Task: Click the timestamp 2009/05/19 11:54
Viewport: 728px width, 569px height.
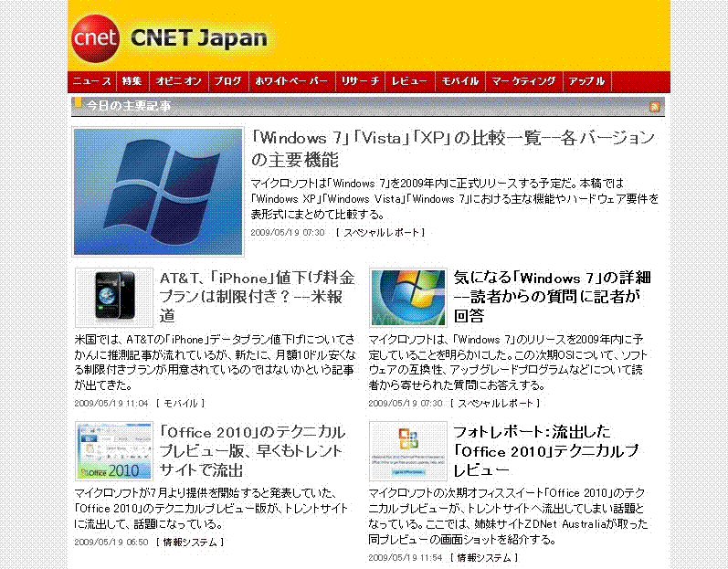Action: click(406, 558)
